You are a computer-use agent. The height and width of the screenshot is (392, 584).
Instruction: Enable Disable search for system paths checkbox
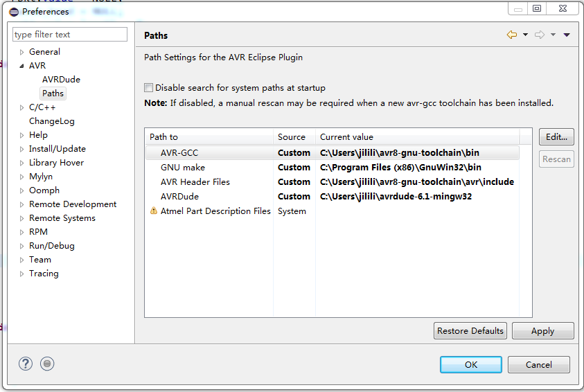click(148, 88)
